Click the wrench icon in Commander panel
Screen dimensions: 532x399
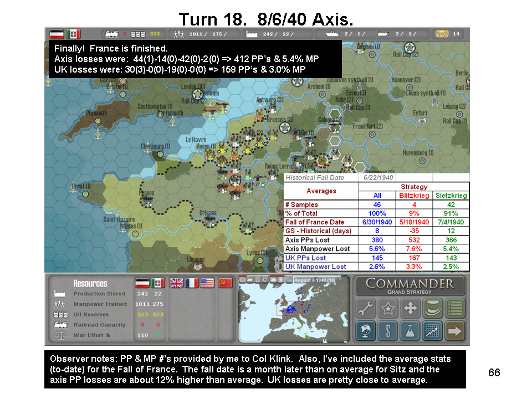pos(365,307)
